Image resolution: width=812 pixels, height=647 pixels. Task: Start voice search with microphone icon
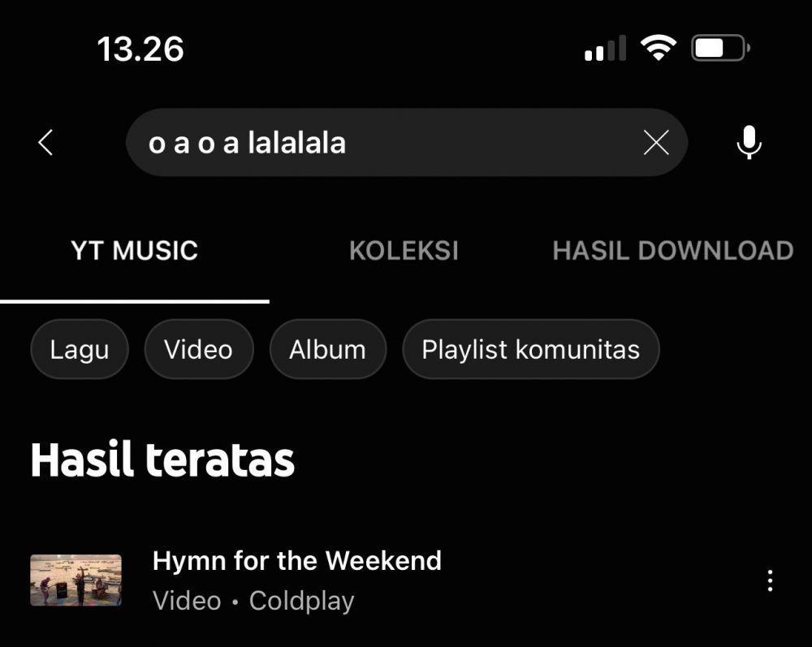(x=749, y=142)
